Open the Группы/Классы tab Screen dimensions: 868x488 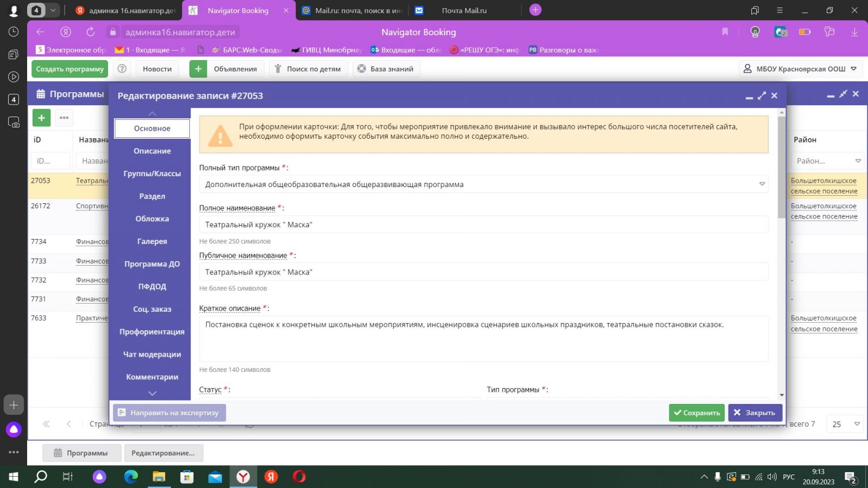pos(152,174)
